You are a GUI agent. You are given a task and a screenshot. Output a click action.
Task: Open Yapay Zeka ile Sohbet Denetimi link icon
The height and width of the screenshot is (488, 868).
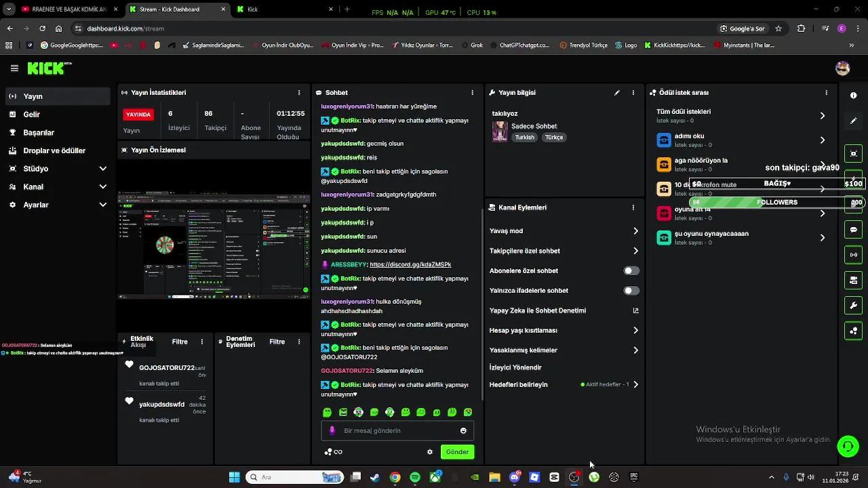click(635, 310)
